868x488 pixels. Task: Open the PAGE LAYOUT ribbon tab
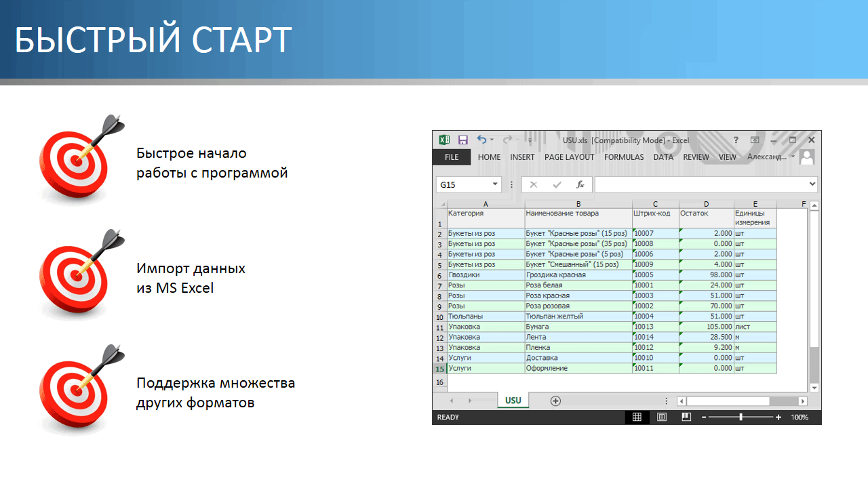569,157
